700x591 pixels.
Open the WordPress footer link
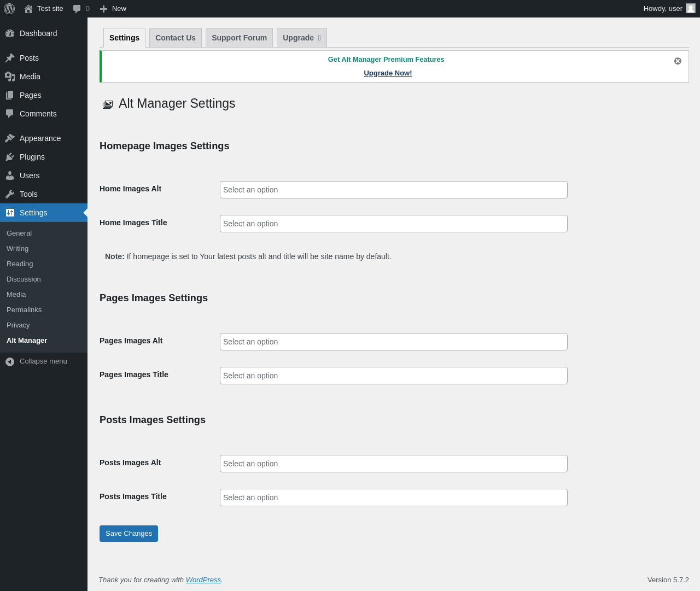pyautogui.click(x=203, y=580)
